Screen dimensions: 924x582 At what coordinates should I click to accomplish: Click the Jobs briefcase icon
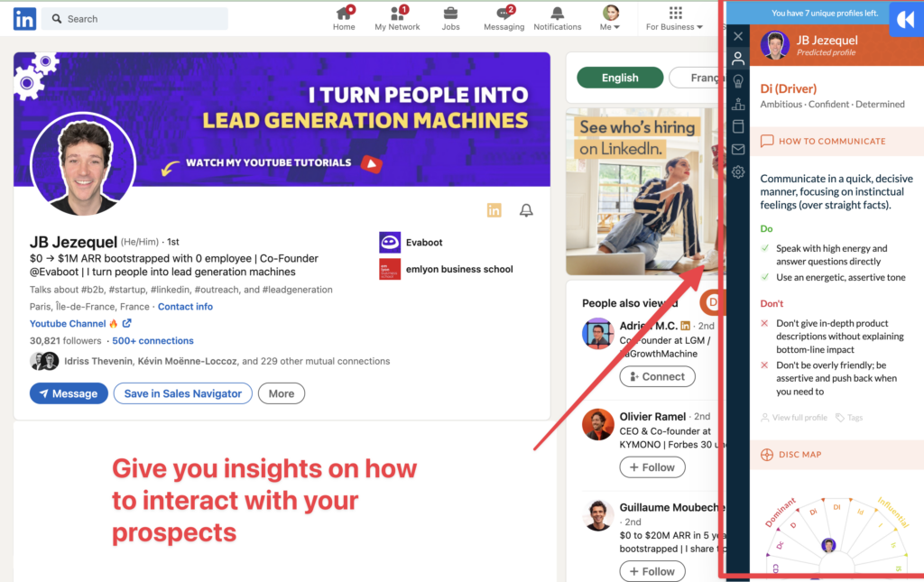[450, 14]
